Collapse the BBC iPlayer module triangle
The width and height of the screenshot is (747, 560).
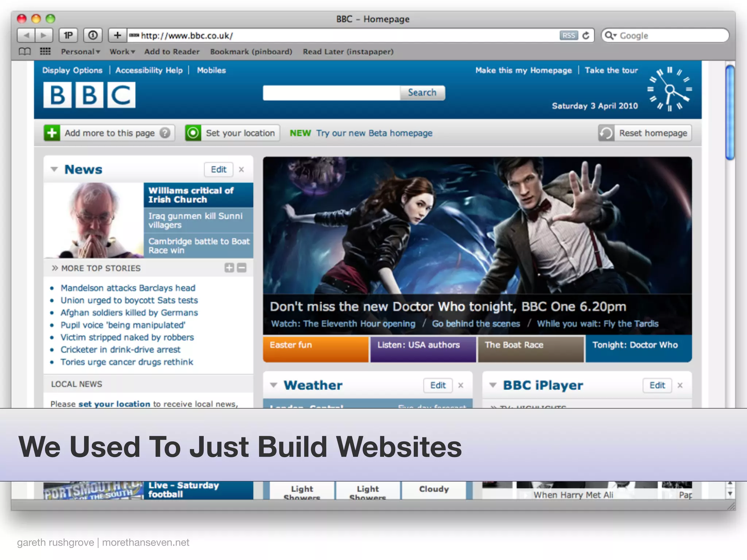[493, 385]
